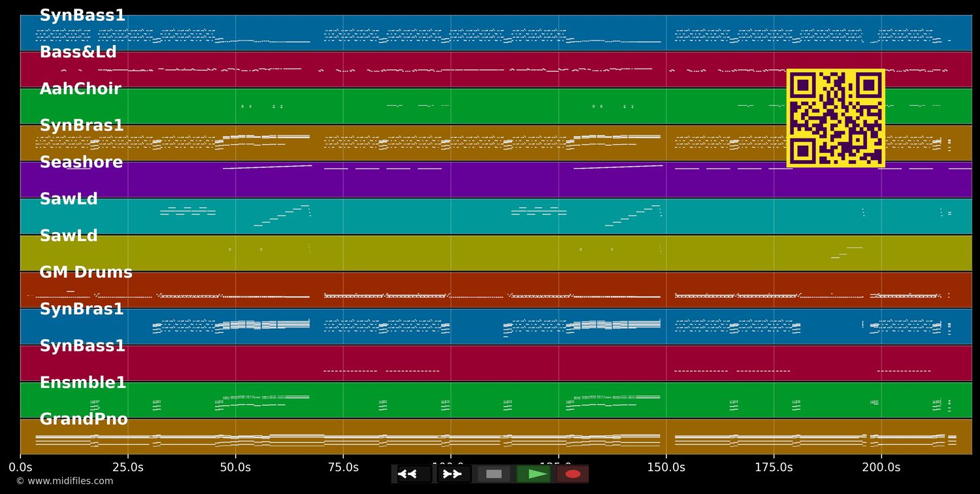
Task: Select the second SawLd track label
Action: 69,235
